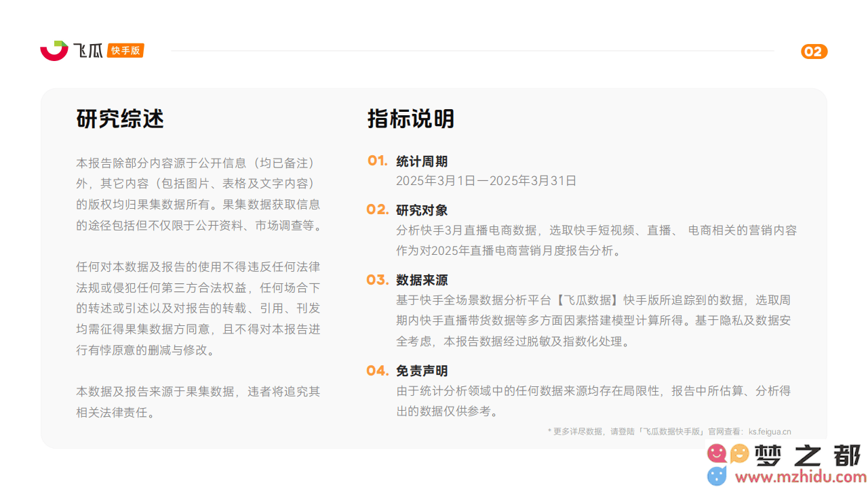Click the 统计周期 section title
Viewport: 868px width, 488px height.
tap(422, 162)
